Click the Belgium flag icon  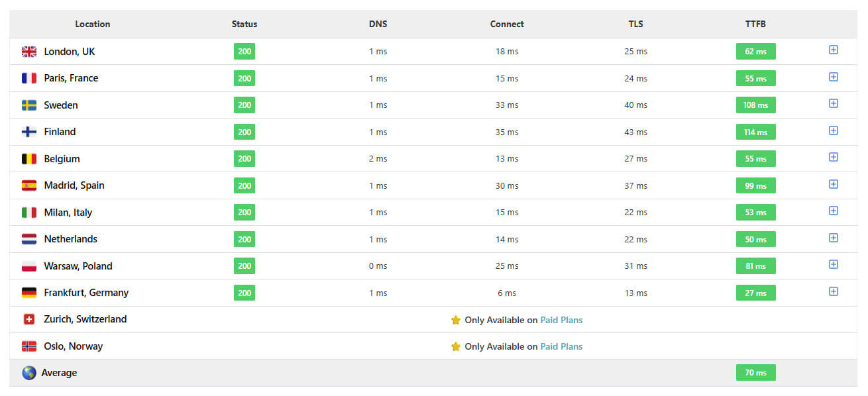click(x=29, y=159)
